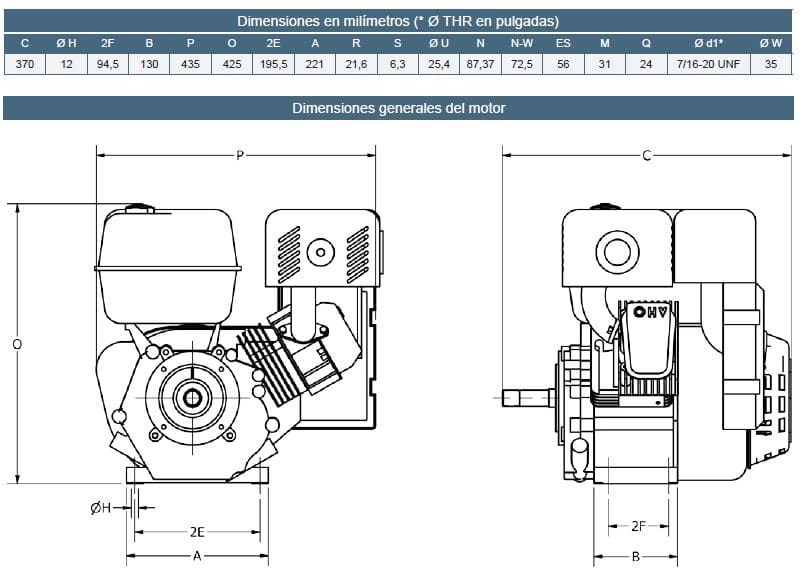Viewport: 803px width, 577px height.
Task: Click the '2E' dimension label below front view
Action: point(197,532)
